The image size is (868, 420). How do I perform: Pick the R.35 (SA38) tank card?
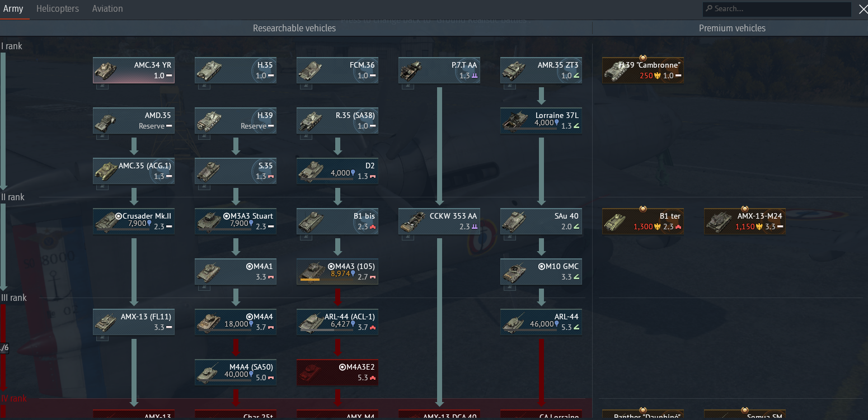[x=337, y=121]
